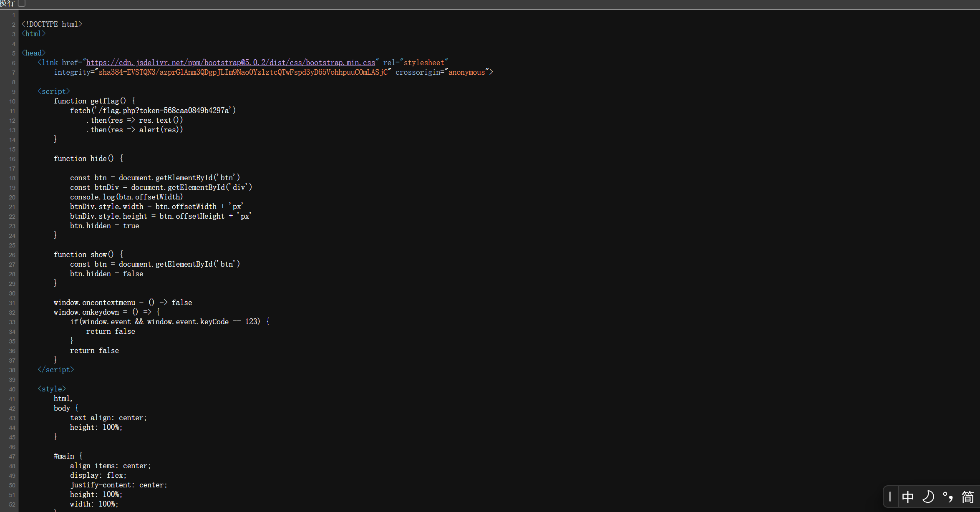The width and height of the screenshot is (980, 512).
Task: Click the text 'btn.hidden = false'
Action: 106,274
